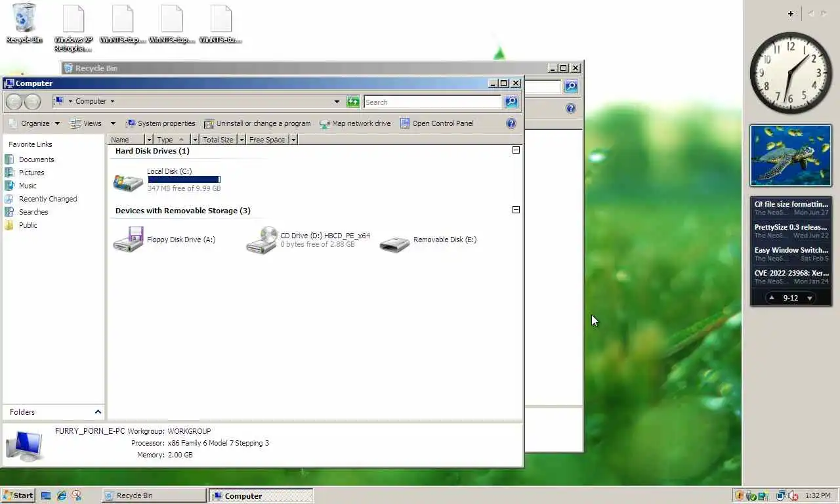Open the Recycle Bin desktop icon
This screenshot has height=504, width=840.
(24, 24)
